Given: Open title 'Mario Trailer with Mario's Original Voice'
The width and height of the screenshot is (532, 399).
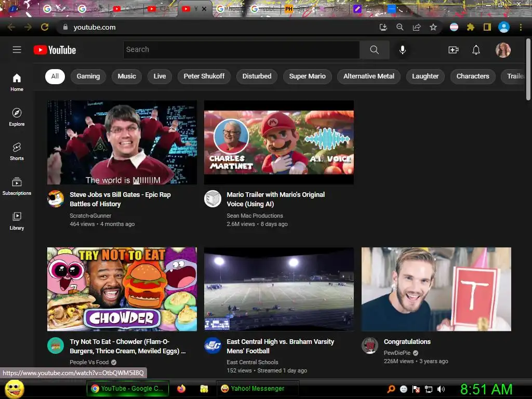Looking at the screenshot, I should [275, 199].
